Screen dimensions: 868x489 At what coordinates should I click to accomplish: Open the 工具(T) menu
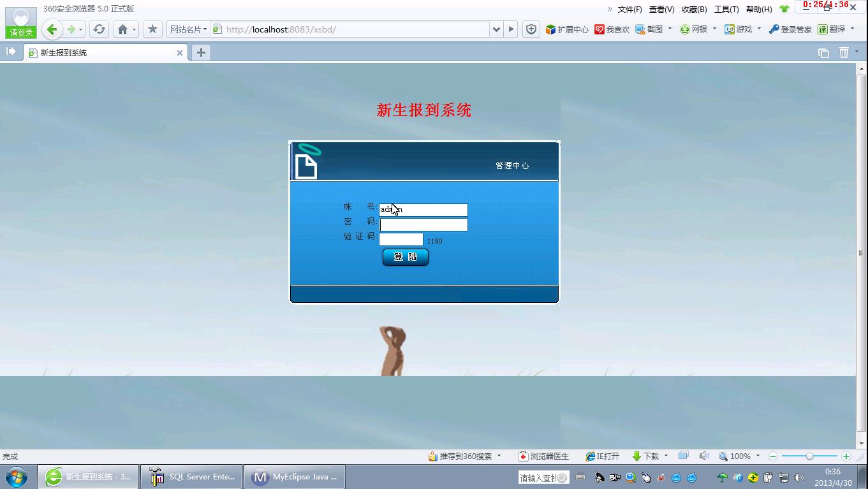click(x=726, y=9)
